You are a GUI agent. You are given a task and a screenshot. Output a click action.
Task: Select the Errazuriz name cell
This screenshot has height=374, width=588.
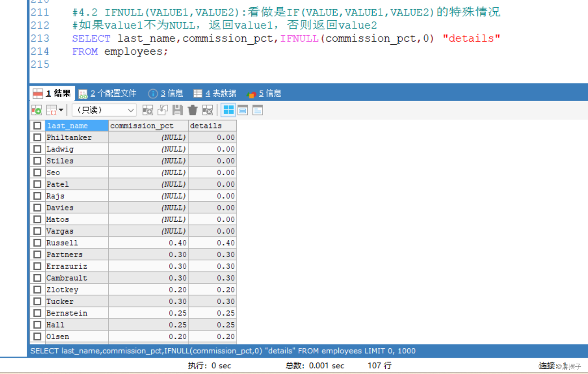(77, 266)
